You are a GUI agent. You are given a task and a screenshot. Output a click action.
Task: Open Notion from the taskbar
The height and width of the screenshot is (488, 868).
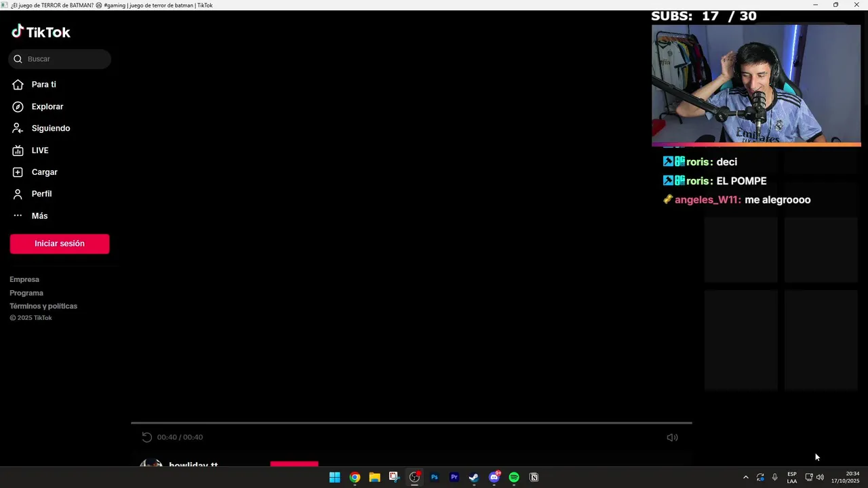point(534,477)
